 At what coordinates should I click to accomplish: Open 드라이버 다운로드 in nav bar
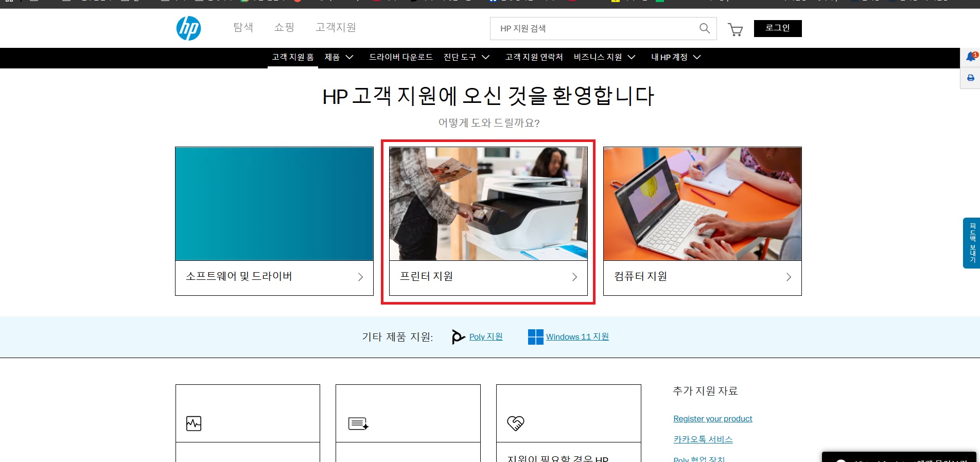(401, 57)
